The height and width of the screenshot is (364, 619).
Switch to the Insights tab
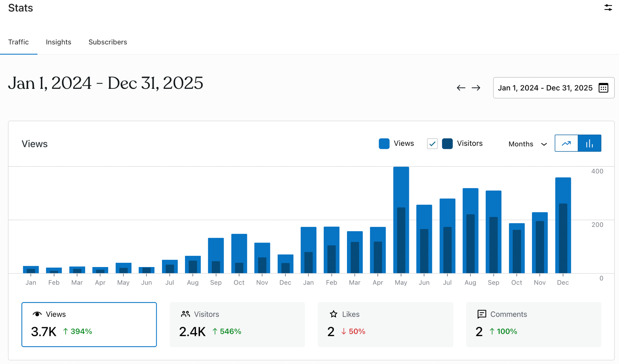[x=58, y=42]
